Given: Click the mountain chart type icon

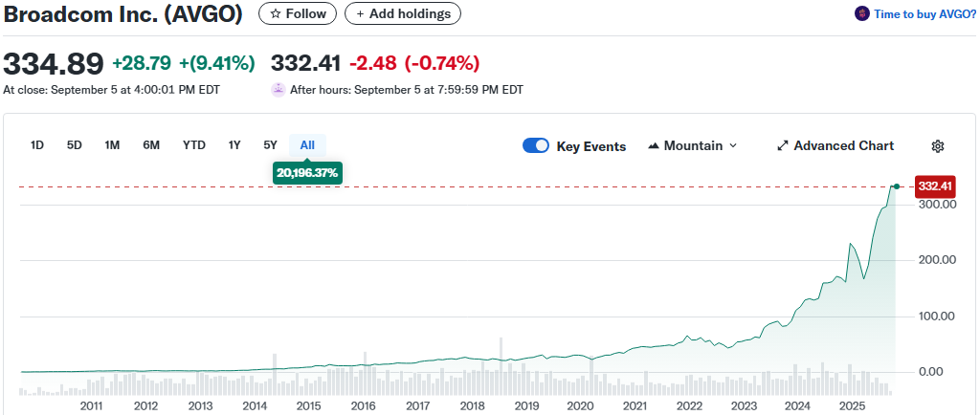Looking at the screenshot, I should (x=655, y=146).
